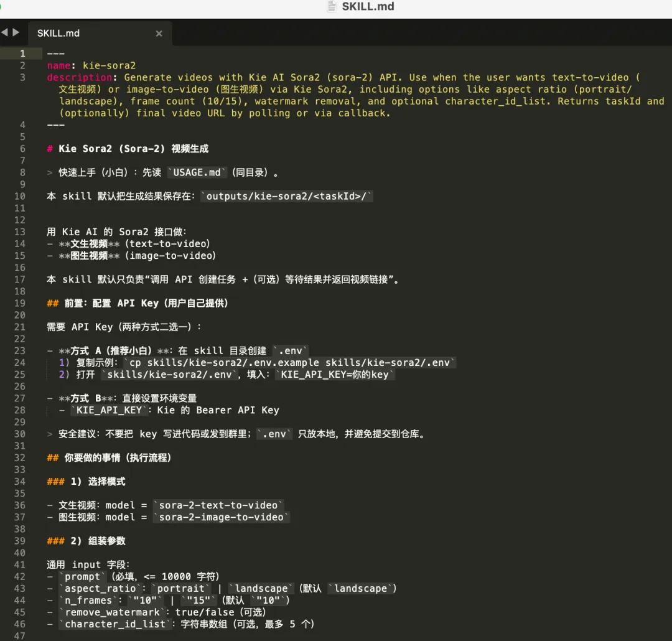Screen dimensions: 672x641
Task: Click the SKILL.md window title text
Action: [x=368, y=6]
